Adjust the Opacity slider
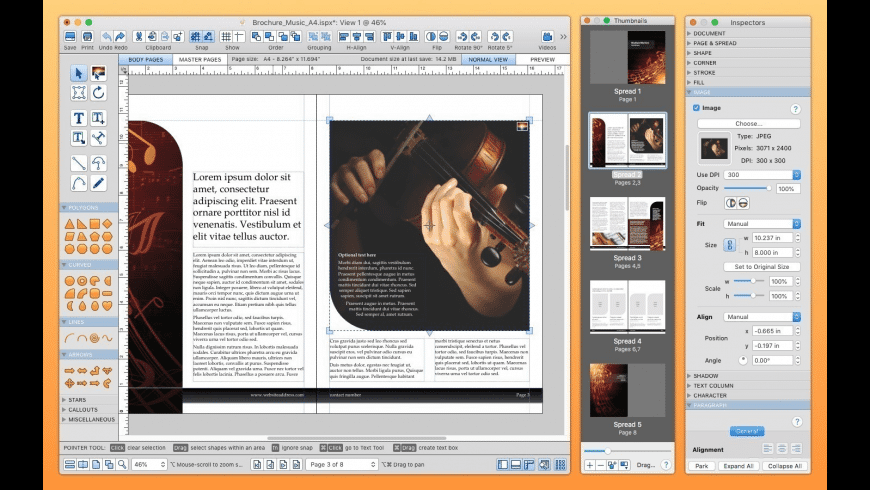 click(x=747, y=188)
